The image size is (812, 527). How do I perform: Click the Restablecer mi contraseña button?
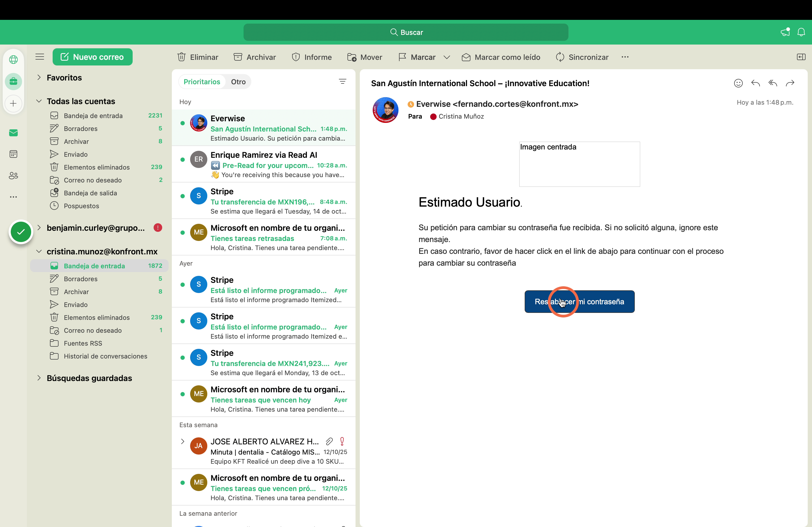point(579,302)
